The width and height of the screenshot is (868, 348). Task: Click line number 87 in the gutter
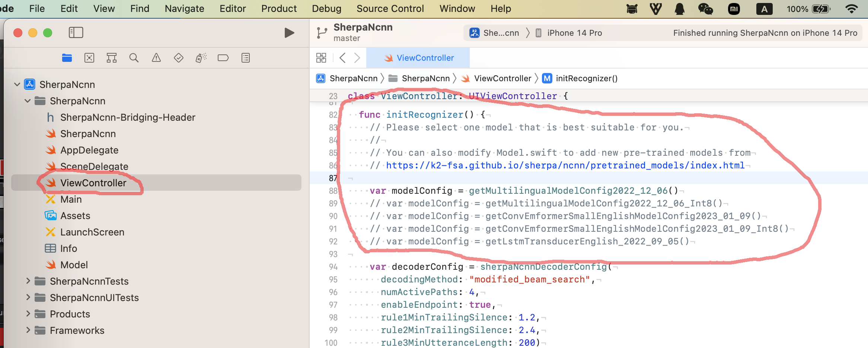tap(333, 178)
